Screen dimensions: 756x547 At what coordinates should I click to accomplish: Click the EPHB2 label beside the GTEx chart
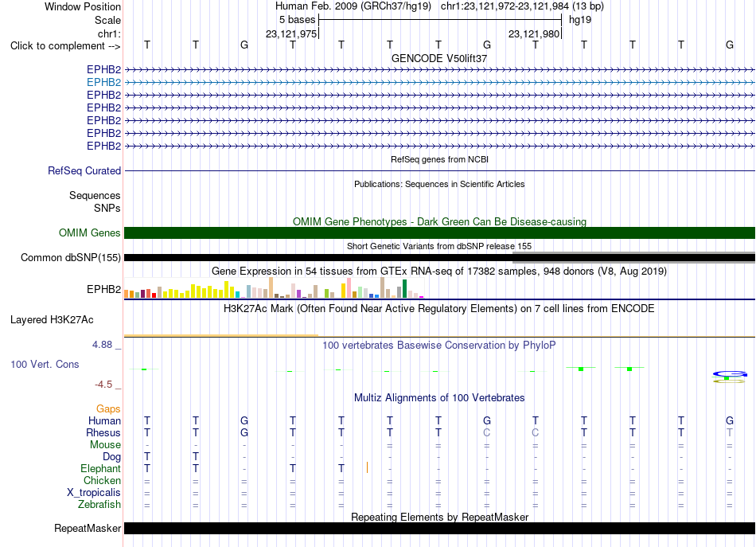[103, 289]
